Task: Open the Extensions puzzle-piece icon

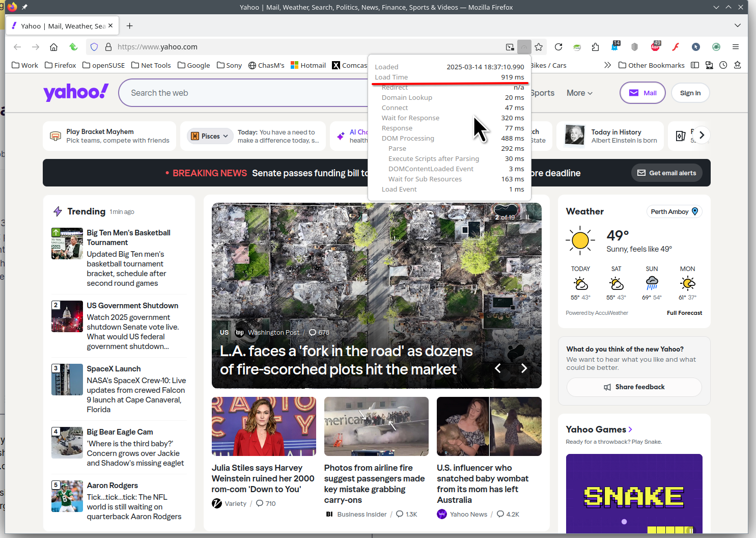Action: 595,47
